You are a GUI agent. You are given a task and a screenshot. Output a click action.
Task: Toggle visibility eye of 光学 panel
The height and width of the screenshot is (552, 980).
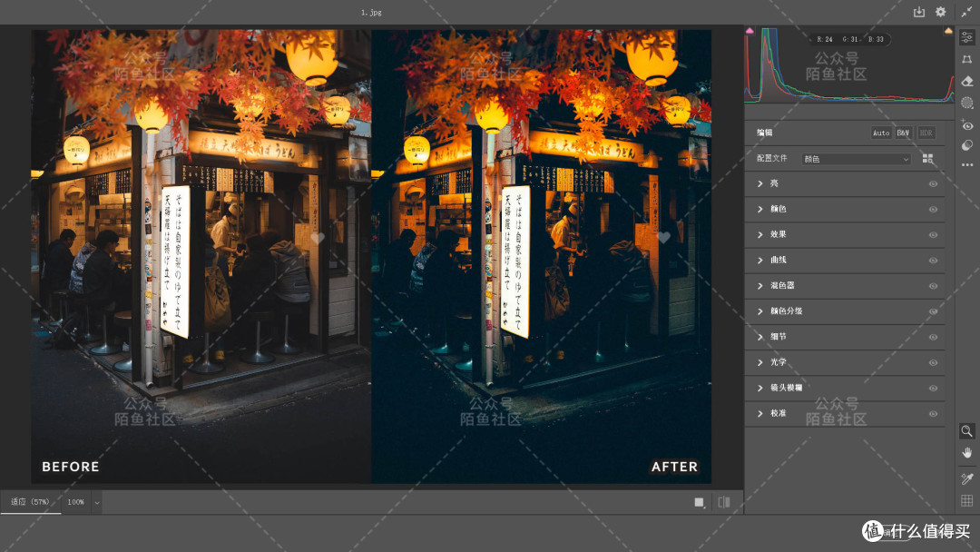(933, 362)
